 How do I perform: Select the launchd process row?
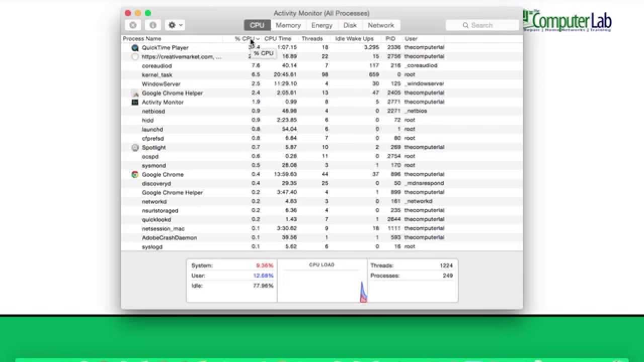point(322,129)
